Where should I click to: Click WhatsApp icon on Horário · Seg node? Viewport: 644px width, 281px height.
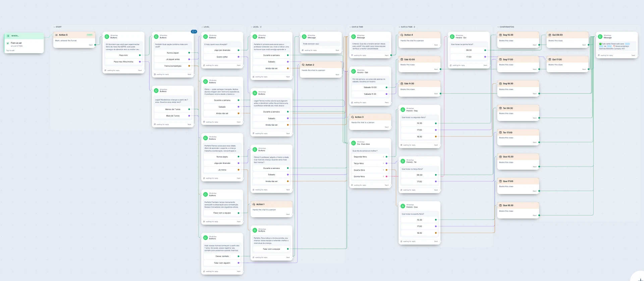tap(403, 109)
